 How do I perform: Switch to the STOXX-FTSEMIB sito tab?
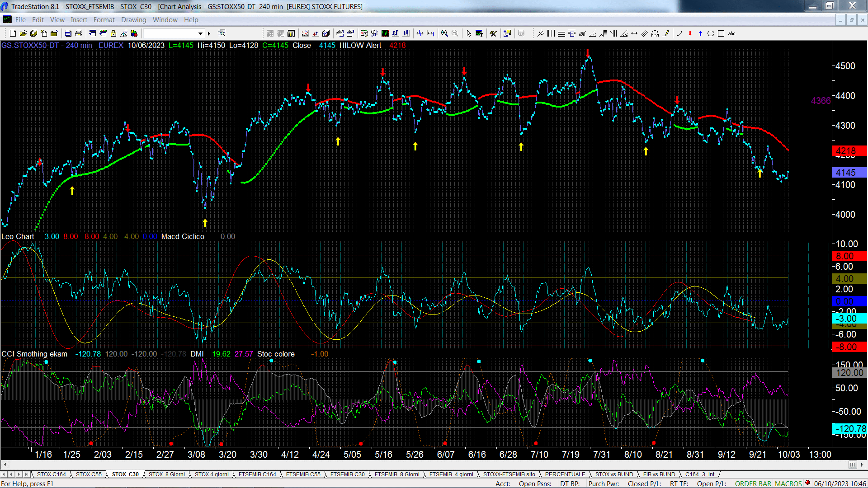(x=509, y=474)
